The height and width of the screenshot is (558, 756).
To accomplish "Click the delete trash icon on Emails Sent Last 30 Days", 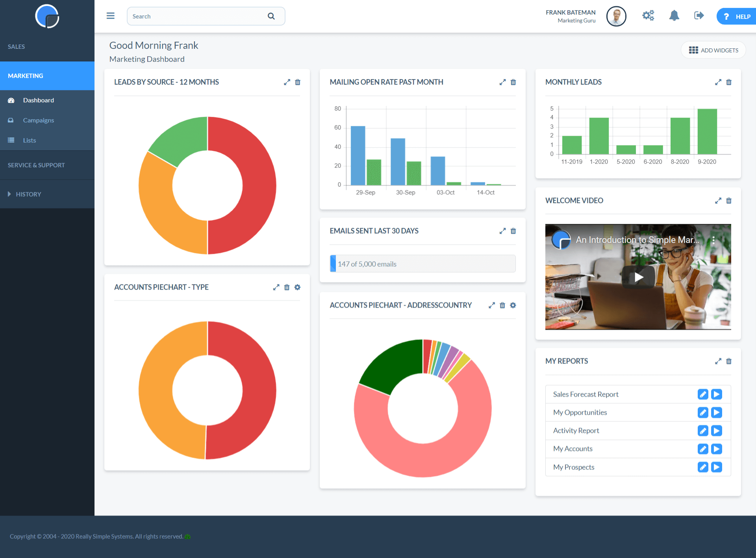I will pyautogui.click(x=513, y=231).
